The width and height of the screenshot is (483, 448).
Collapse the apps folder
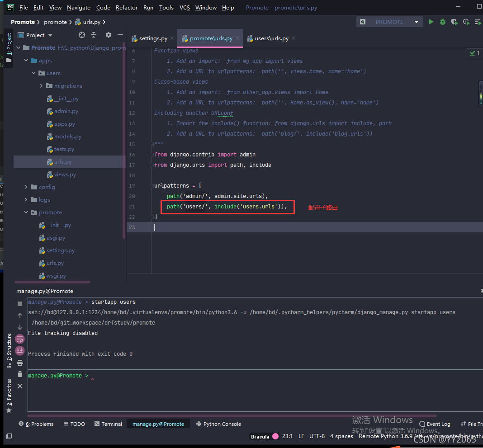(x=26, y=60)
